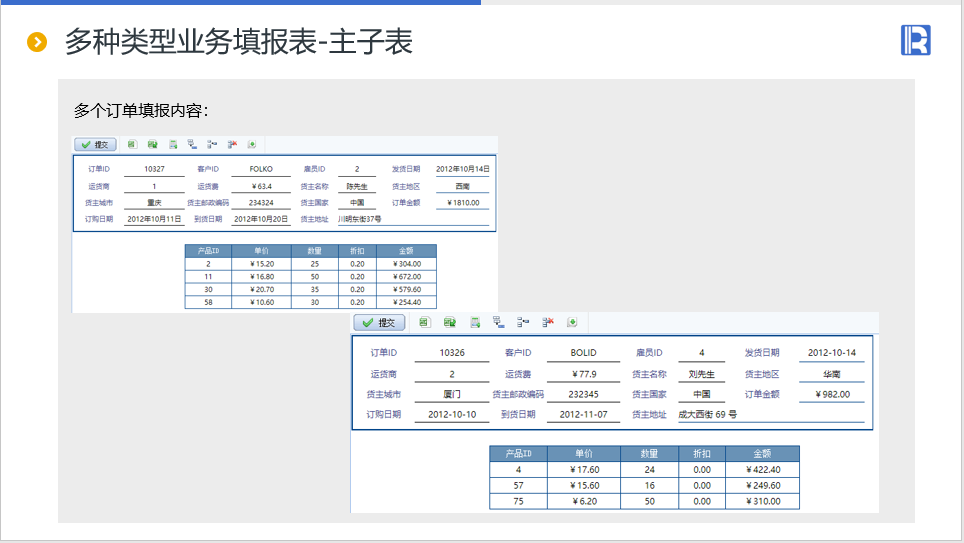Click the sheet-with-green-plus icon in order 10327 toolbar
This screenshot has height=543, width=964.
pyautogui.click(x=173, y=145)
